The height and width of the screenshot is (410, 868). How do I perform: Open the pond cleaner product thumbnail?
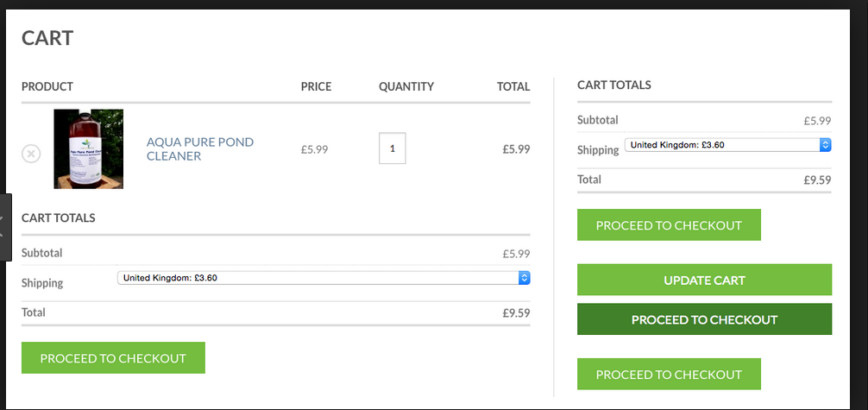coord(89,148)
